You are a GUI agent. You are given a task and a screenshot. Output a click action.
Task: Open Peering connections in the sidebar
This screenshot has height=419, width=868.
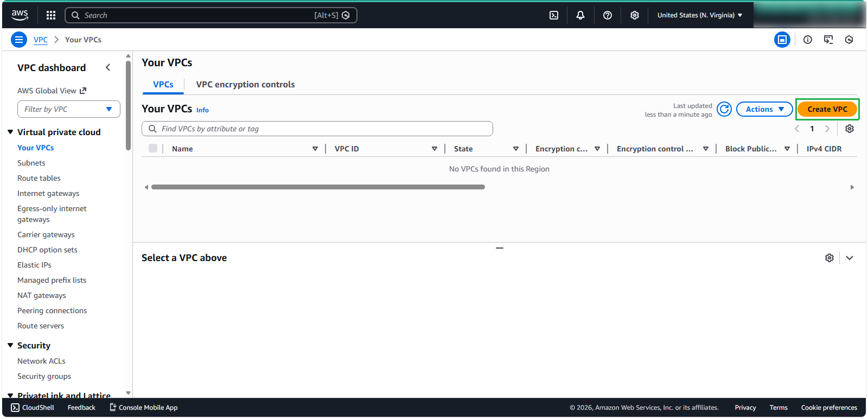click(x=52, y=310)
